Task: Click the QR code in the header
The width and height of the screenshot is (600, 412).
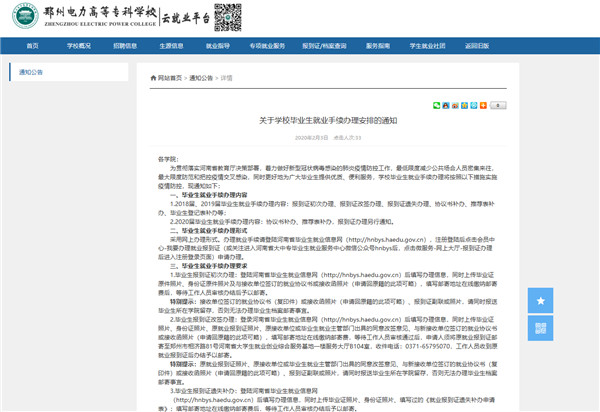Action: point(228,17)
